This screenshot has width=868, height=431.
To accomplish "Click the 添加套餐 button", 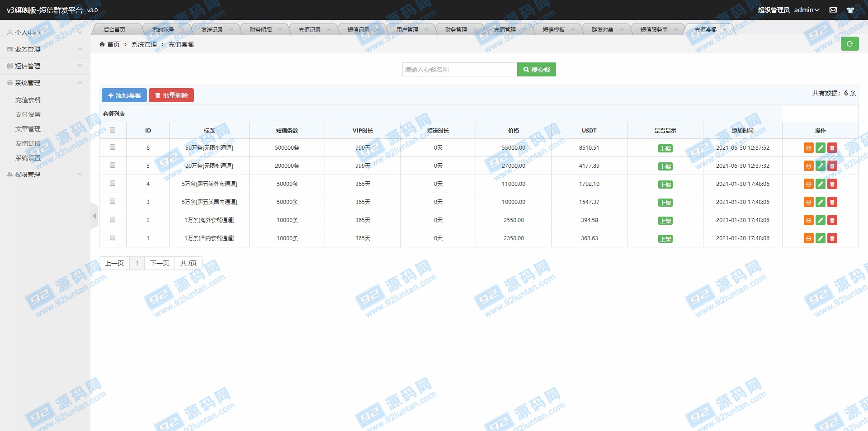I will tap(124, 95).
